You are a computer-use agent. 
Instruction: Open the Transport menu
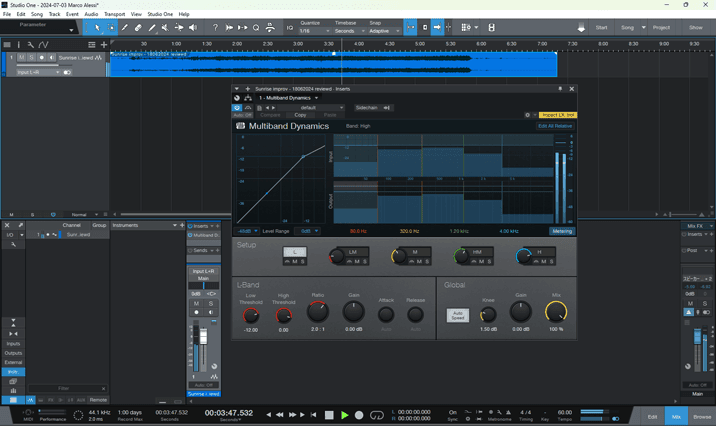click(x=114, y=14)
